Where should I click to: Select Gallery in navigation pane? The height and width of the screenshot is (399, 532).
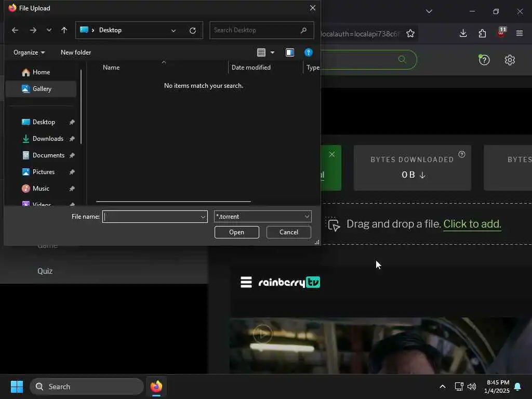(x=41, y=88)
